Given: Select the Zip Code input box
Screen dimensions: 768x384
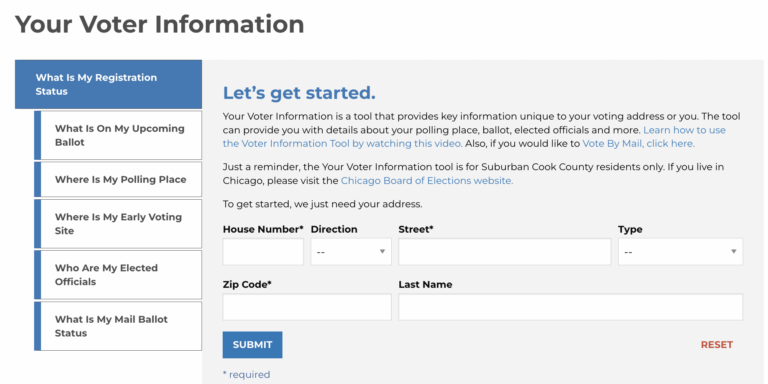Looking at the screenshot, I should pyautogui.click(x=307, y=307).
